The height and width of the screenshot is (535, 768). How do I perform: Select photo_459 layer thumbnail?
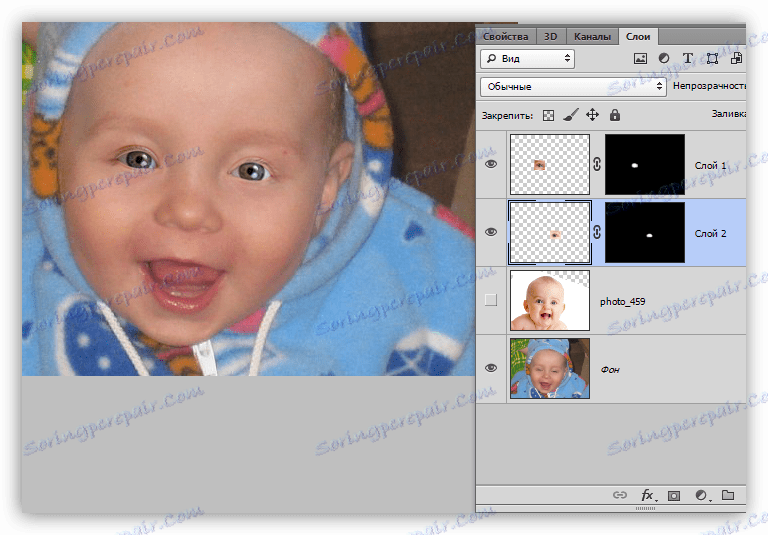[550, 301]
